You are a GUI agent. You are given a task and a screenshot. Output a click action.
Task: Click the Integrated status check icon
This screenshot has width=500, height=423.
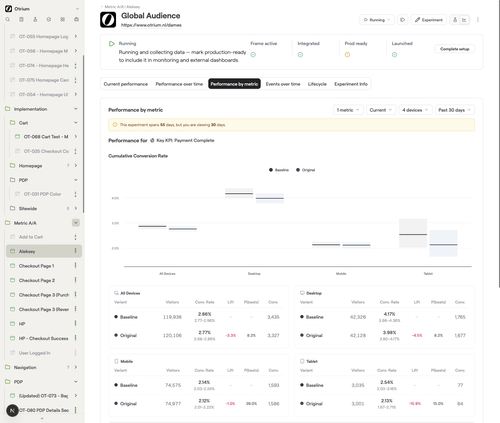(x=300, y=55)
